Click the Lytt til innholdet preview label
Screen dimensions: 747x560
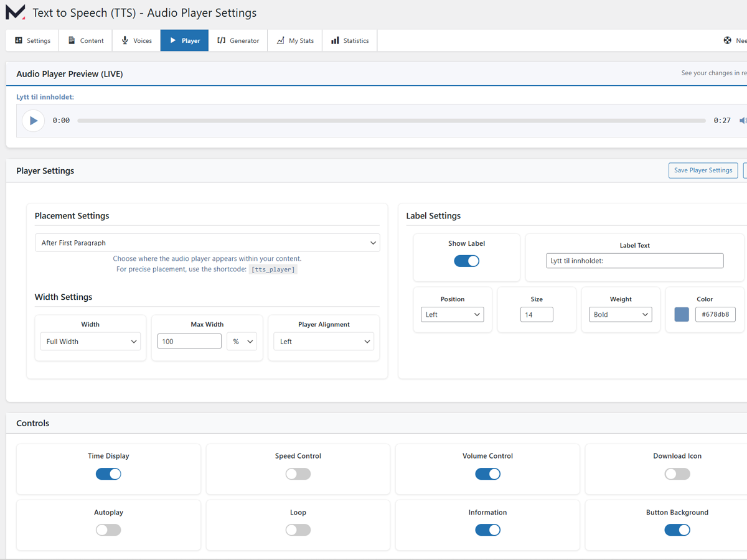pyautogui.click(x=45, y=97)
